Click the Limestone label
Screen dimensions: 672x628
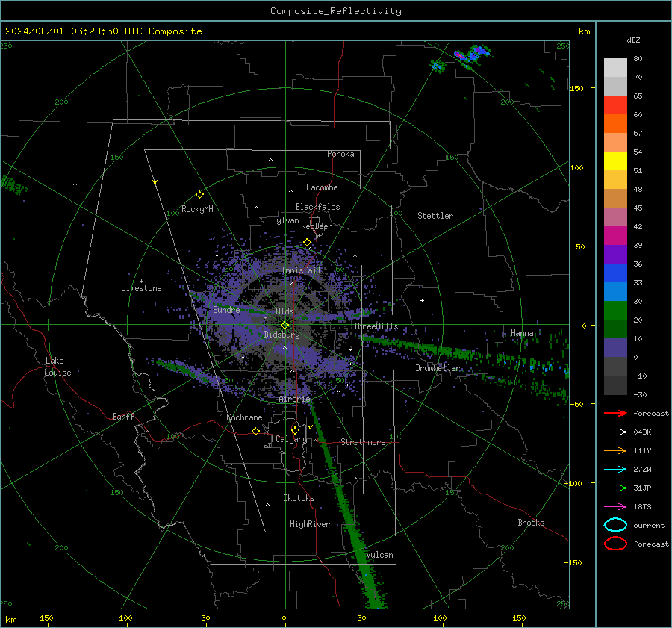(x=141, y=288)
